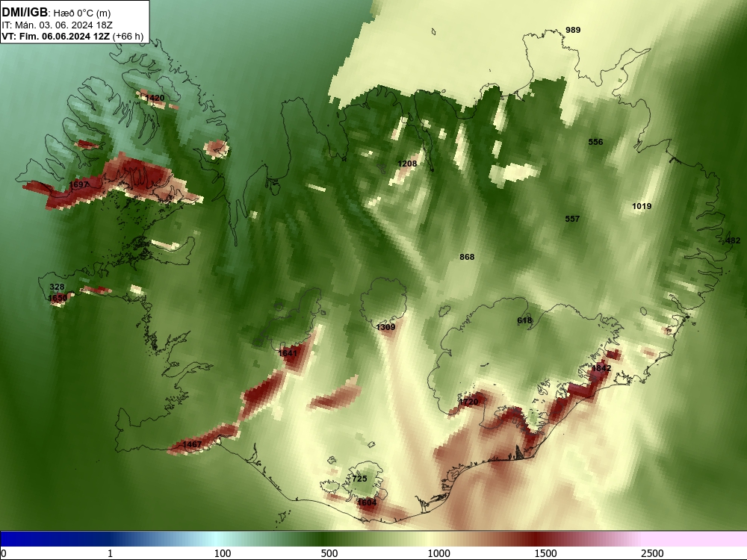Click the 1720 value label
747x560 pixels.
(468, 402)
